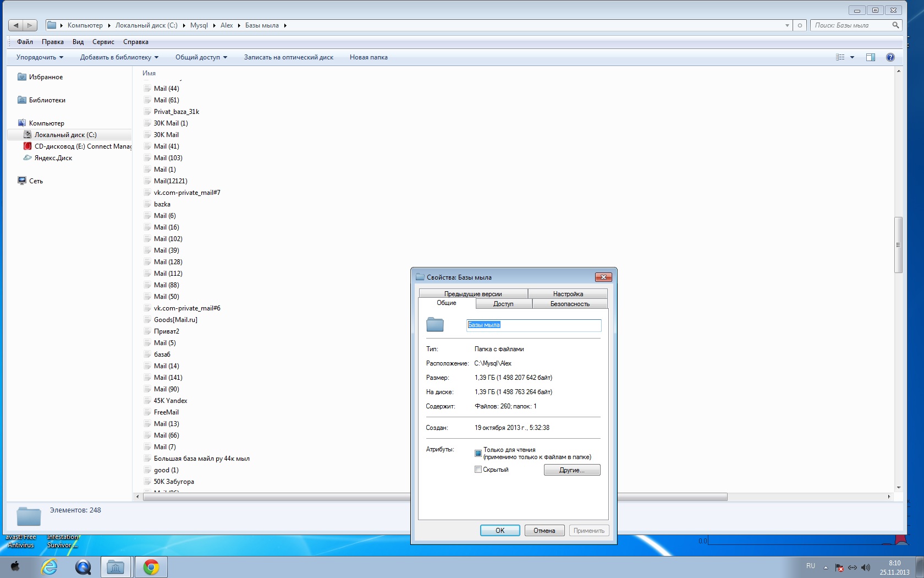Select file Большая база майл ру 44к мыл
This screenshot has width=924, height=578.
201,459
